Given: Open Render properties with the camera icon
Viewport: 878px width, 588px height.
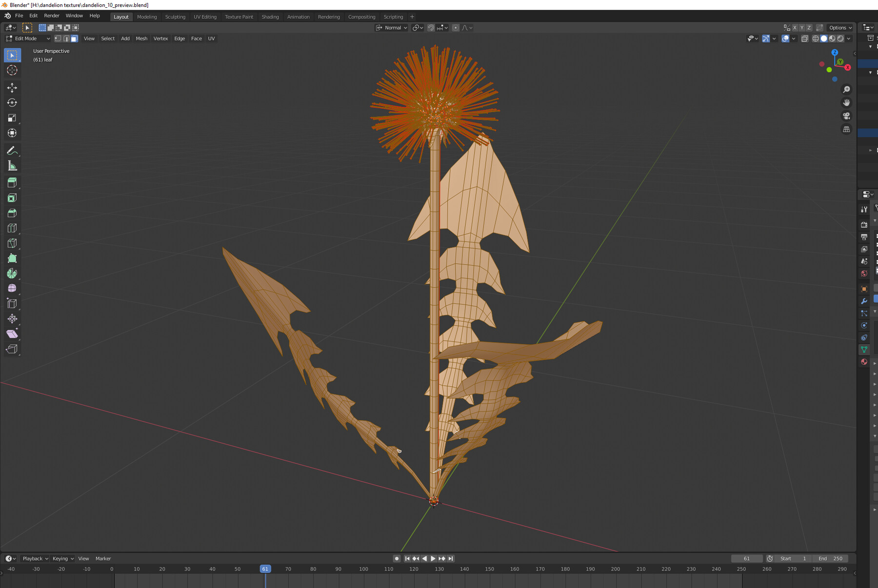Looking at the screenshot, I should [864, 225].
